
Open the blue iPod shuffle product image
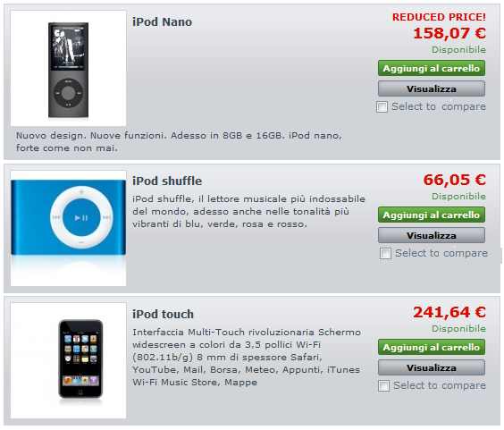(69, 228)
